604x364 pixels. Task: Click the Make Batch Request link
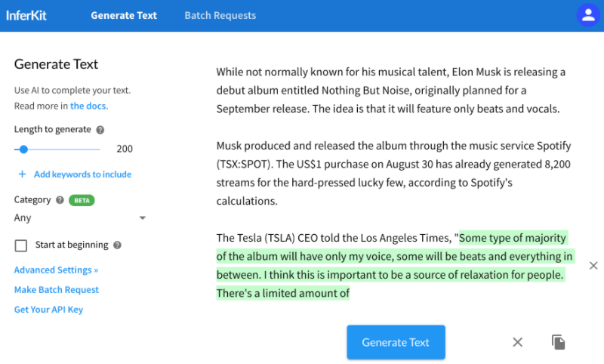[57, 290]
